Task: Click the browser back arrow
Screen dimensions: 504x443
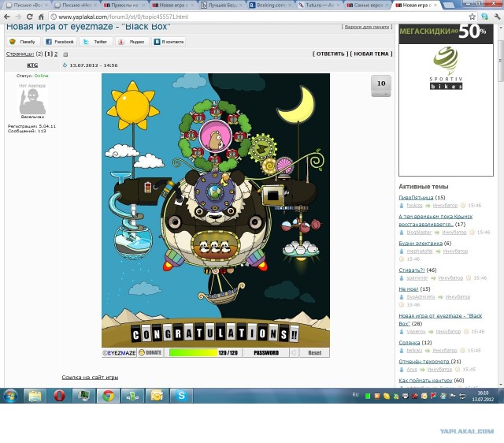Action: coord(8,17)
